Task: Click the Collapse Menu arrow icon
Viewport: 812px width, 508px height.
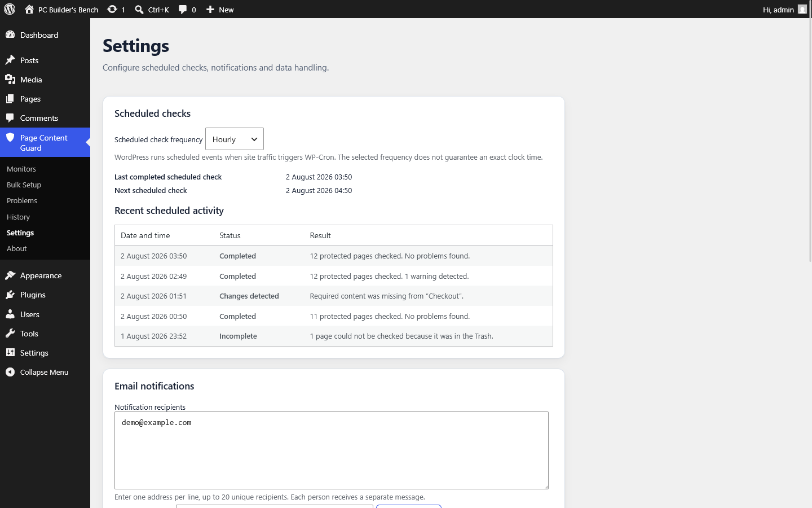Action: point(10,371)
